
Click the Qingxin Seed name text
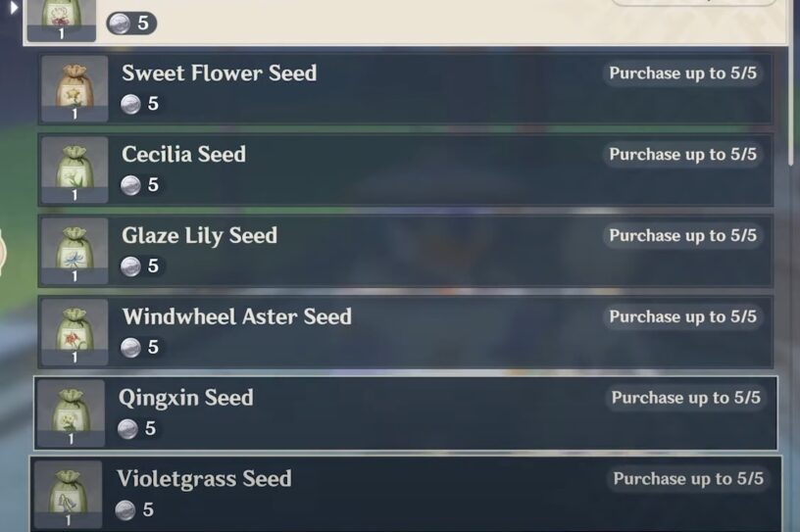coord(185,398)
